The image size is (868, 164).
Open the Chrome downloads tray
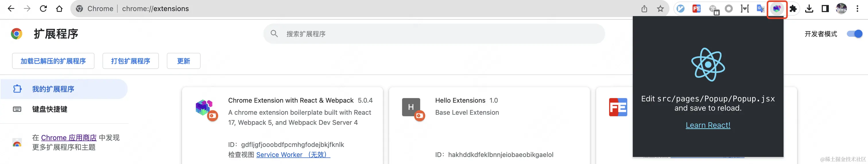[x=809, y=8]
